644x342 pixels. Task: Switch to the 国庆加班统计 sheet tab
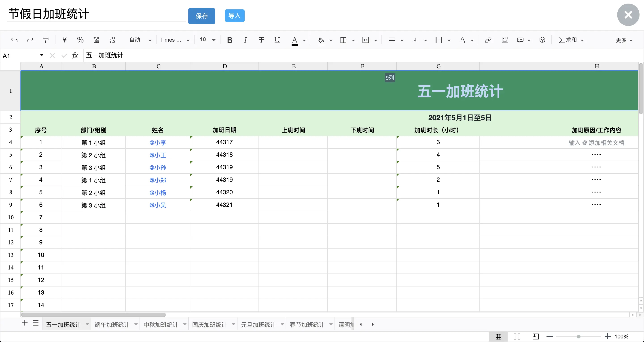(x=210, y=325)
